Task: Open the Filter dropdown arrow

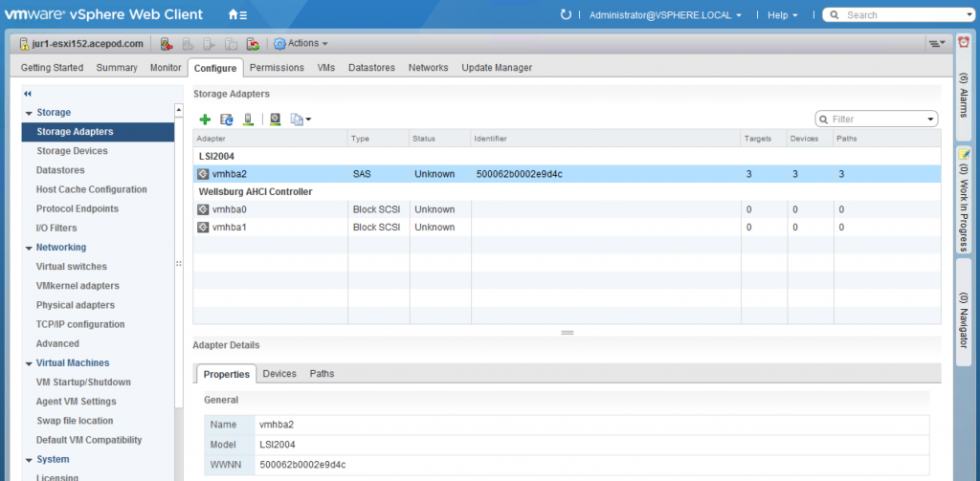Action: coord(930,120)
